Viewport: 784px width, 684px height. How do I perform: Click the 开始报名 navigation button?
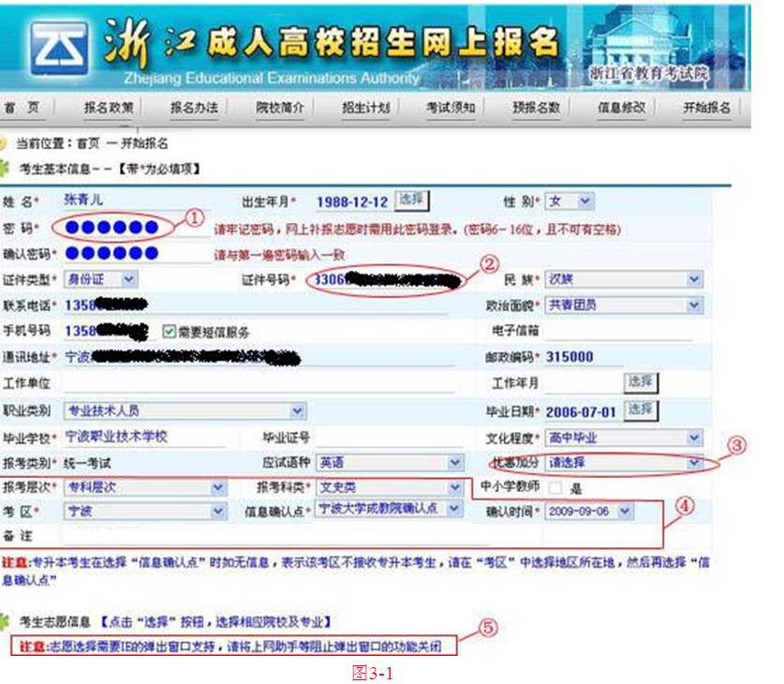(x=707, y=108)
